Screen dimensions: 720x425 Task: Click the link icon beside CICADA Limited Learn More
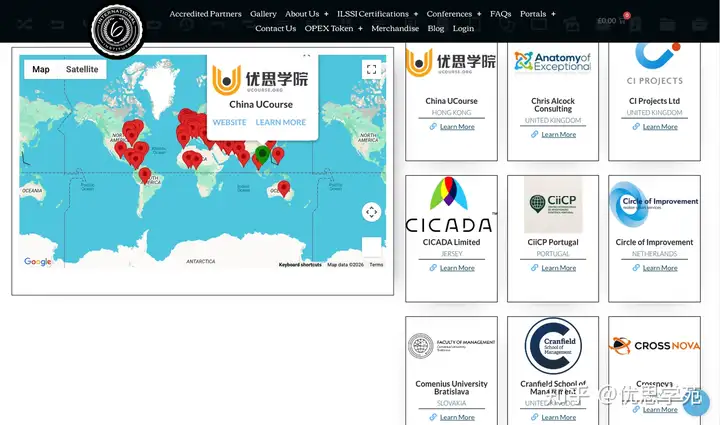433,268
